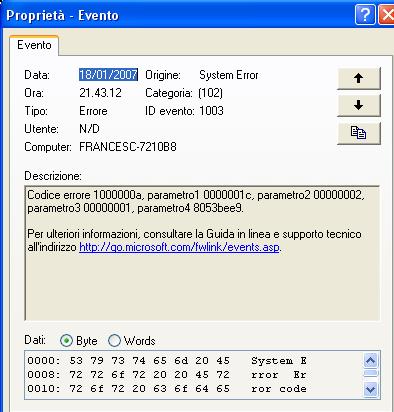Screen dimensions: 394x412
Task: Click the parametro4 8053bee9 text
Action: (x=190, y=208)
